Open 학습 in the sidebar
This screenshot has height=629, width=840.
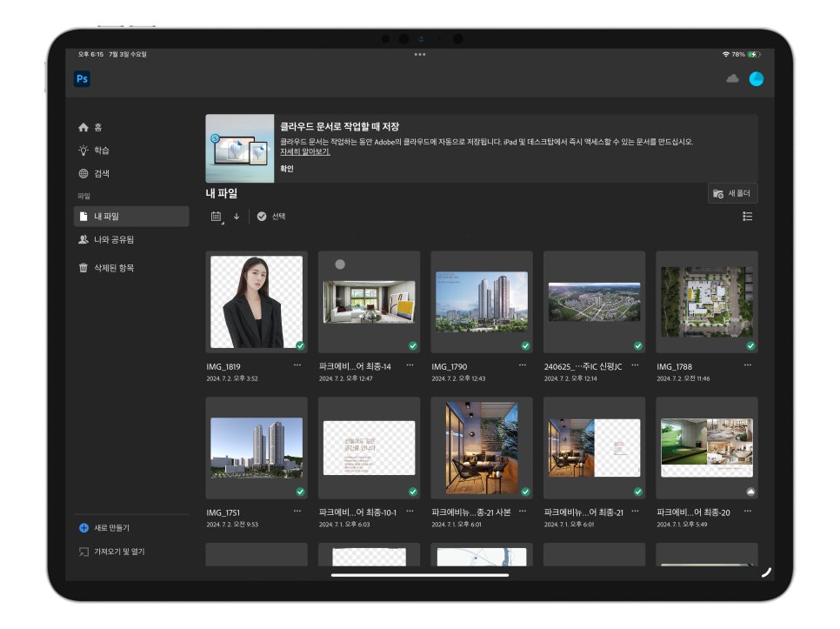click(93, 150)
